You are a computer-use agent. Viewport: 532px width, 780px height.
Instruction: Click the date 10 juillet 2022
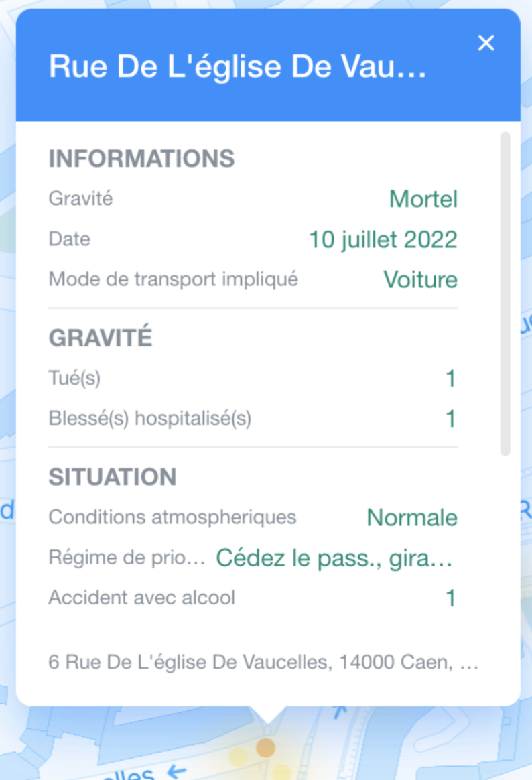click(383, 239)
